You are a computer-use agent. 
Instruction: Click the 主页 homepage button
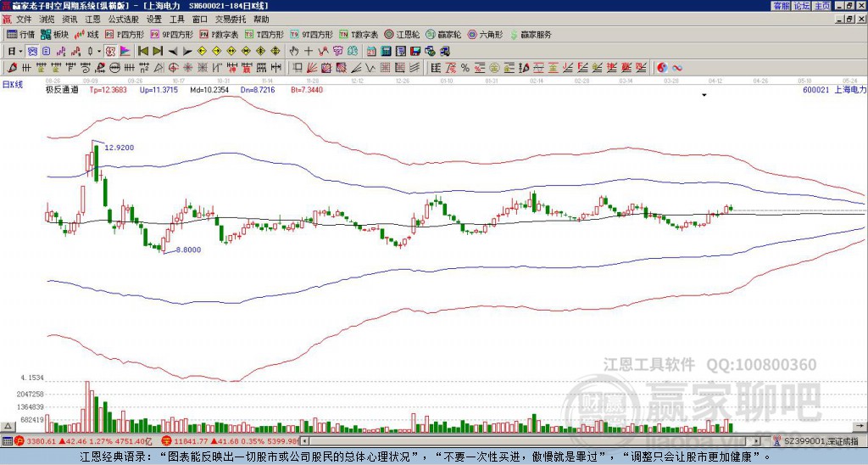[821, 6]
